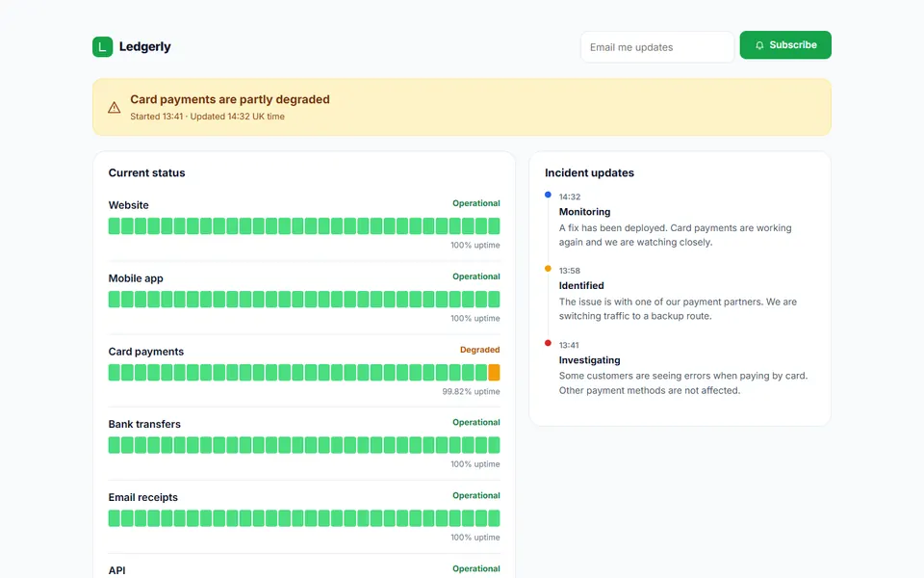Click the API service name
This screenshot has height=578, width=924.
pos(116,570)
